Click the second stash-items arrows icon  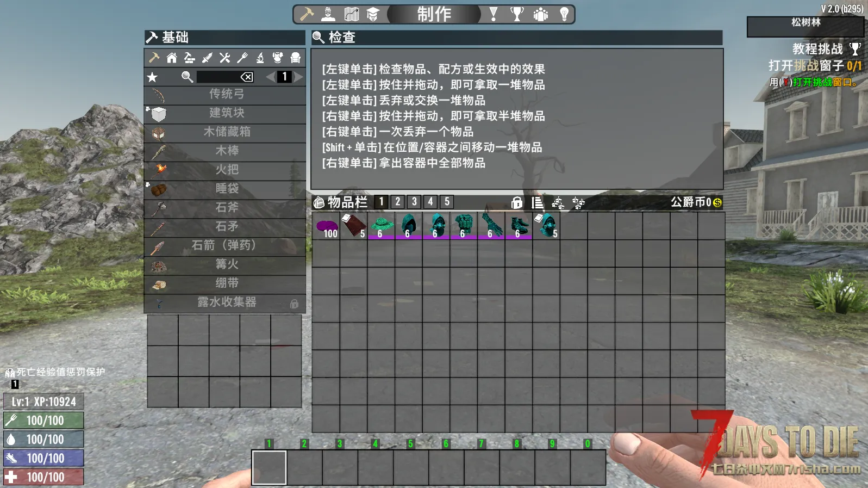(578, 203)
